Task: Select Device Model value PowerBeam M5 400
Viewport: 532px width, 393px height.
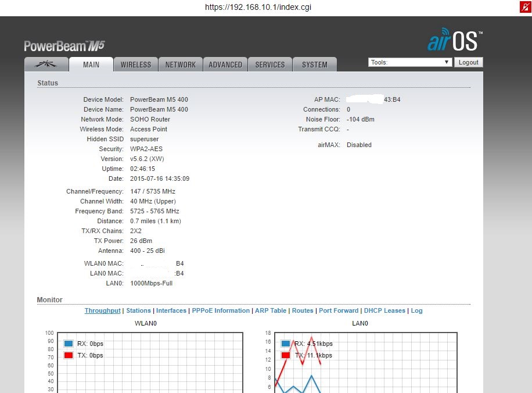Action: click(x=159, y=99)
